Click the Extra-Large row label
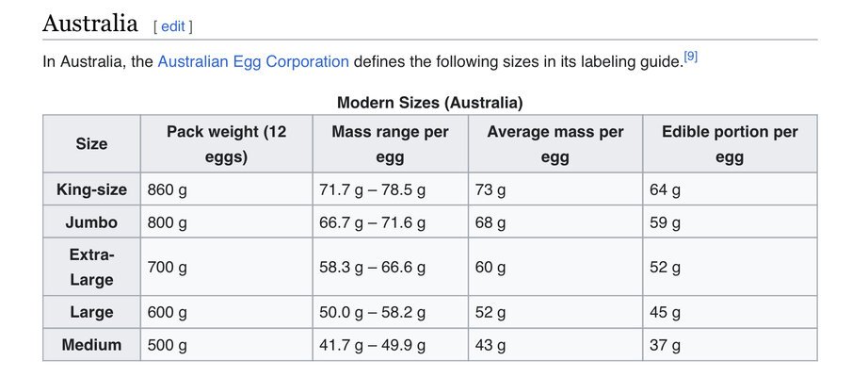 (x=91, y=267)
